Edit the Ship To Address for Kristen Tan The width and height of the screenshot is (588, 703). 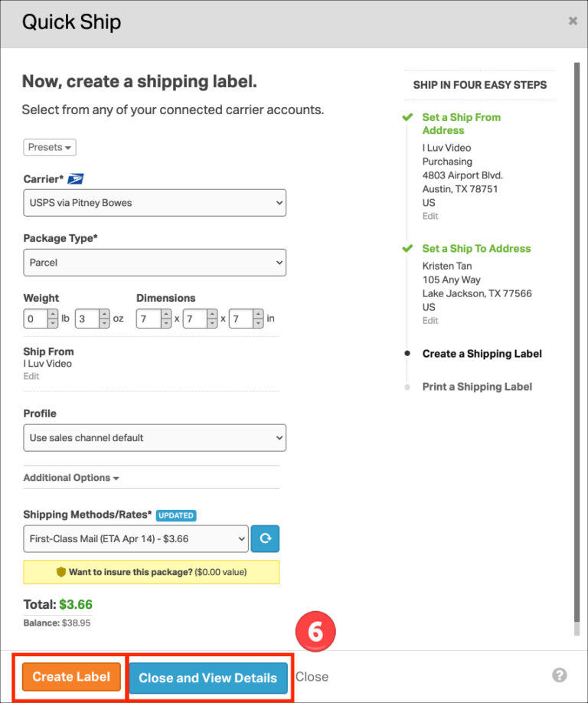430,320
